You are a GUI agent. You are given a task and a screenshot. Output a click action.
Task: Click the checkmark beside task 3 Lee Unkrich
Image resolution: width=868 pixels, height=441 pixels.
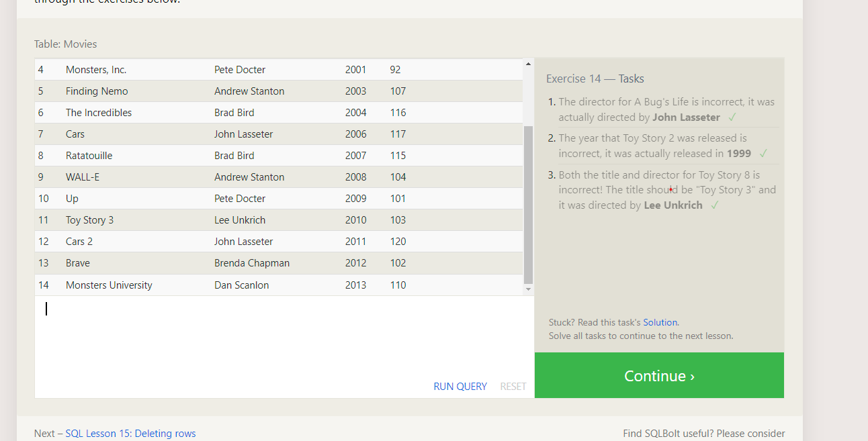[x=715, y=205]
